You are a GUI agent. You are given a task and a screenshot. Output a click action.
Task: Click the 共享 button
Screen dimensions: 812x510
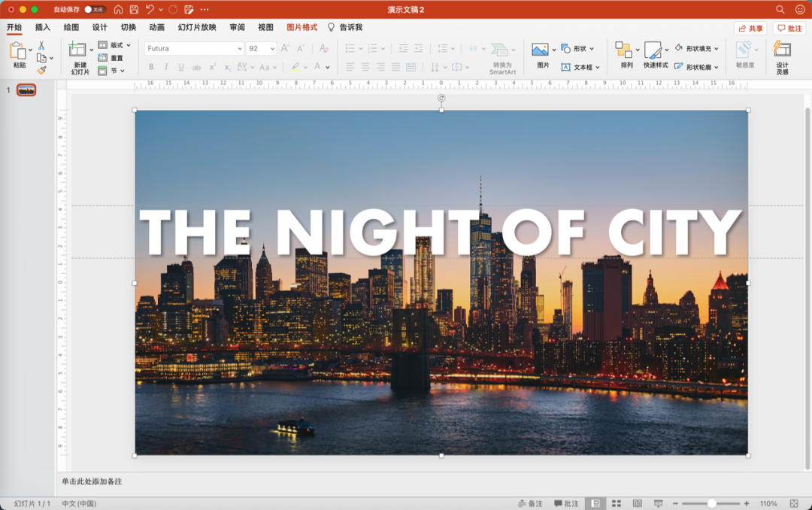[x=750, y=29]
